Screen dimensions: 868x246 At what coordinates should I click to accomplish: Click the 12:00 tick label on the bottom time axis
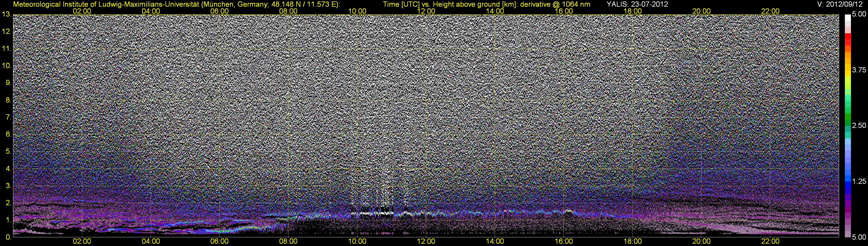pyautogui.click(x=426, y=242)
